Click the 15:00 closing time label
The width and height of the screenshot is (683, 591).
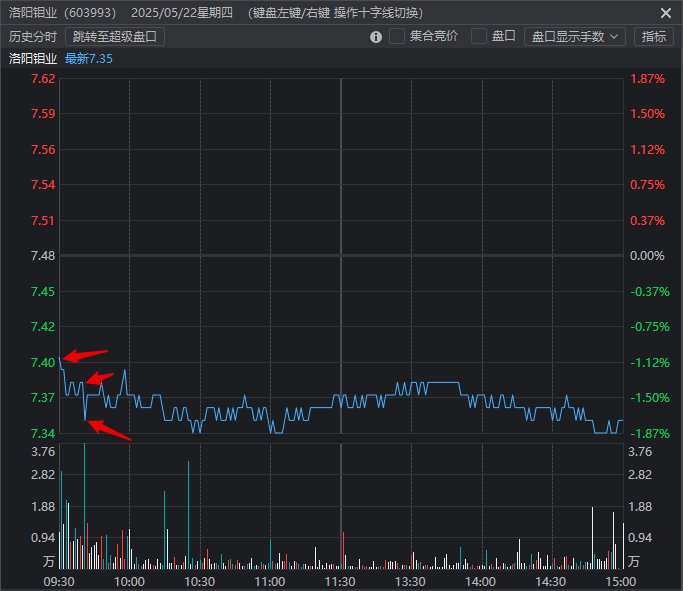point(621,581)
